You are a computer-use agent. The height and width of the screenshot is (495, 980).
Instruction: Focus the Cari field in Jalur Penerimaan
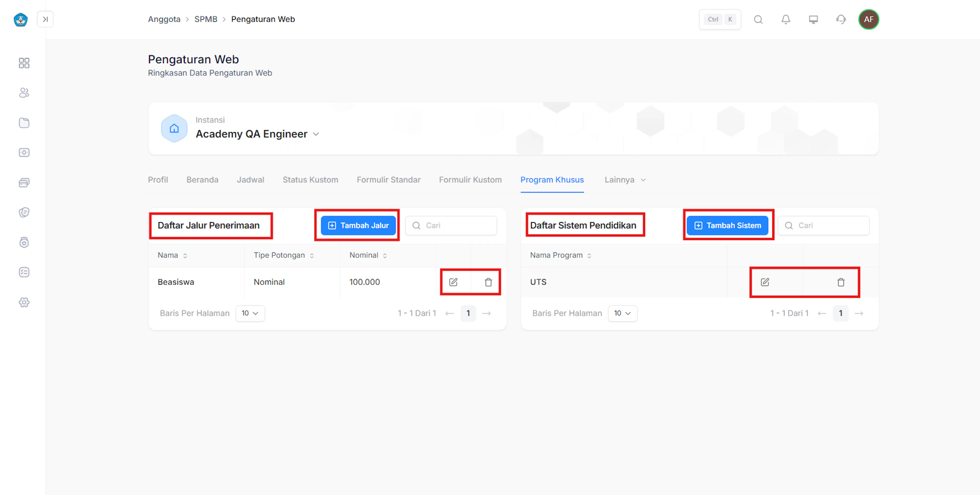[451, 226]
